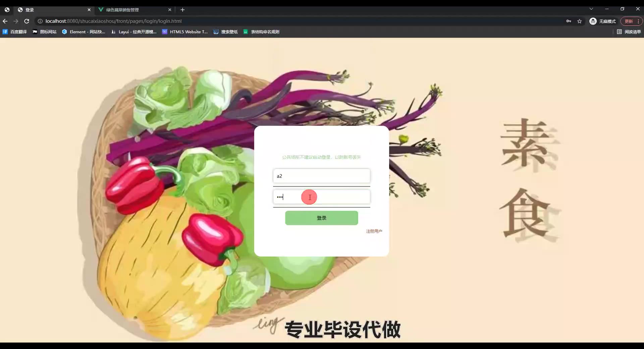The image size is (644, 349).
Task: Open the 表结构命名规则 bookmark
Action: click(261, 32)
